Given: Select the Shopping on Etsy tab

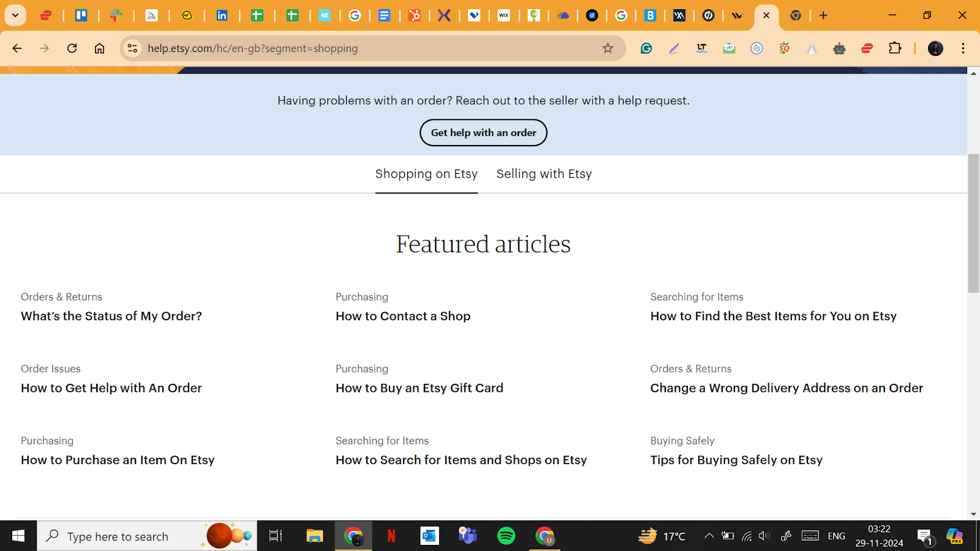Looking at the screenshot, I should click(x=426, y=174).
